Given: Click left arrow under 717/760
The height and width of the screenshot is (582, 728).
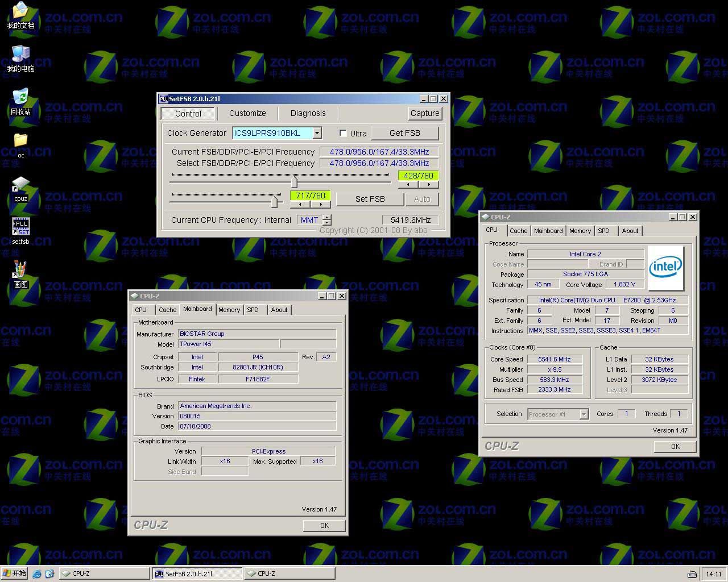Looking at the screenshot, I should pos(300,204).
